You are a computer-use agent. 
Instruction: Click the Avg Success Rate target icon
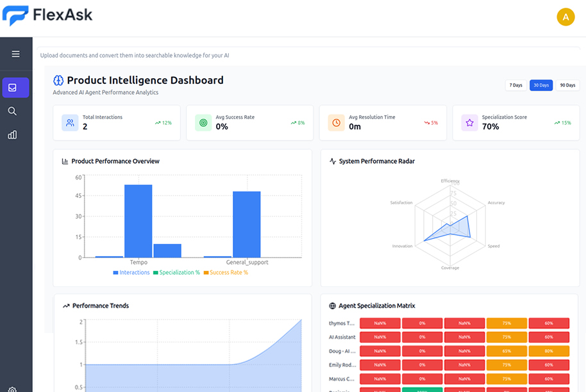pos(203,123)
